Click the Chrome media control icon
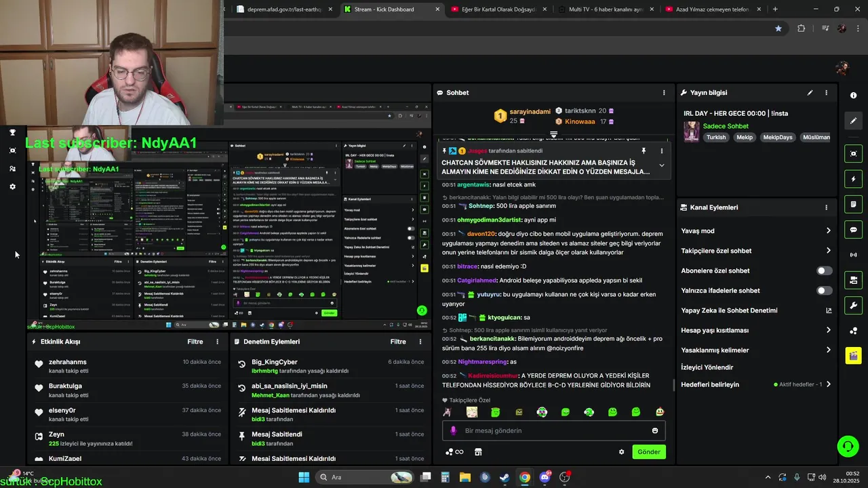This screenshot has height=488, width=868. pos(825,28)
